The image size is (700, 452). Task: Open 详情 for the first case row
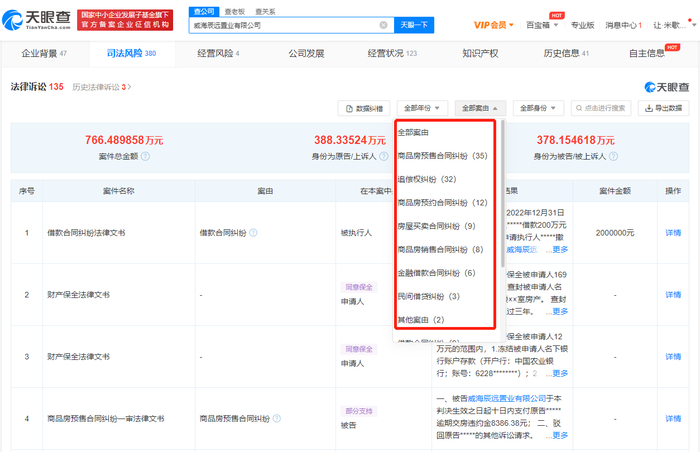tap(672, 232)
